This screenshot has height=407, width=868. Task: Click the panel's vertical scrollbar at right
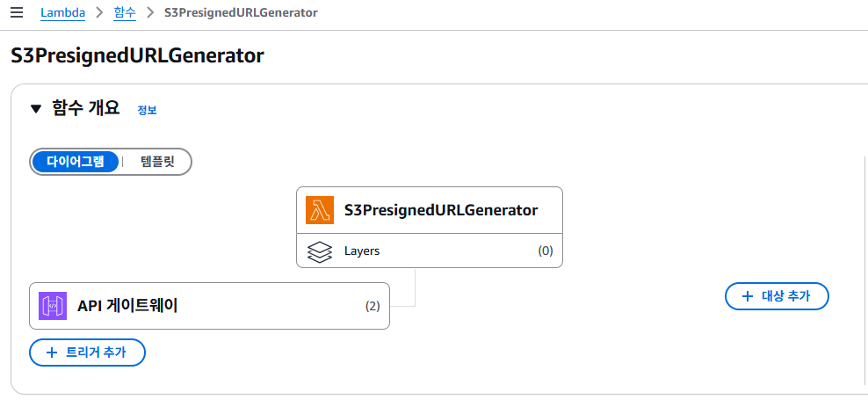pos(864,270)
